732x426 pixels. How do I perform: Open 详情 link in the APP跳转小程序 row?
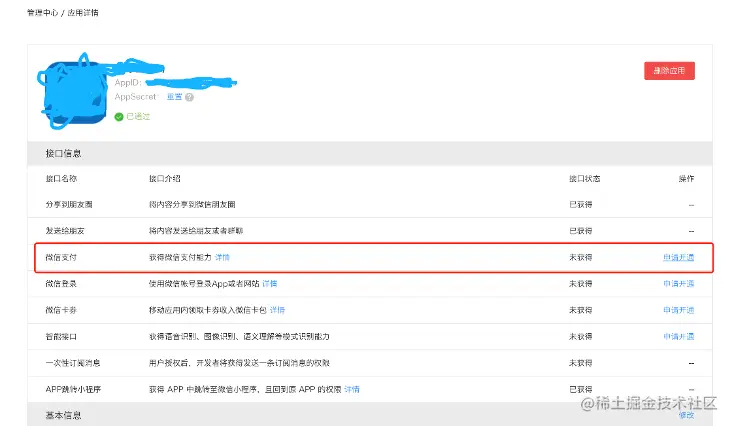point(352,389)
